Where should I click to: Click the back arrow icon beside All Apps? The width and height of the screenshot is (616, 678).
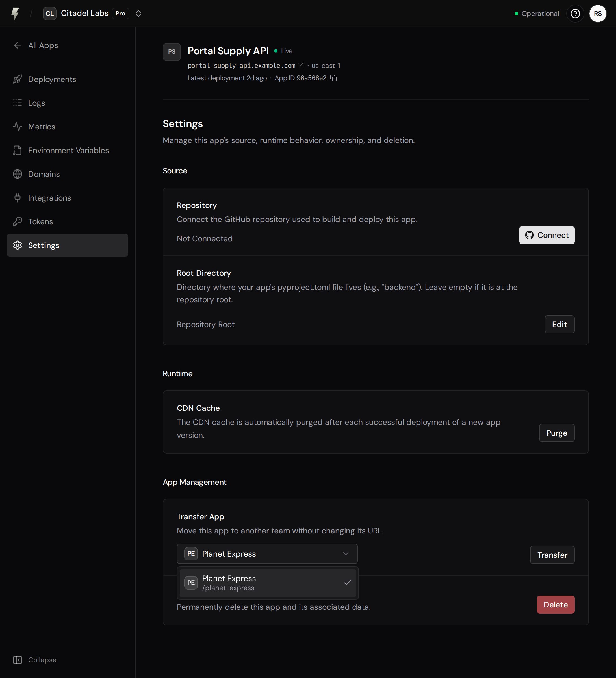coord(18,45)
